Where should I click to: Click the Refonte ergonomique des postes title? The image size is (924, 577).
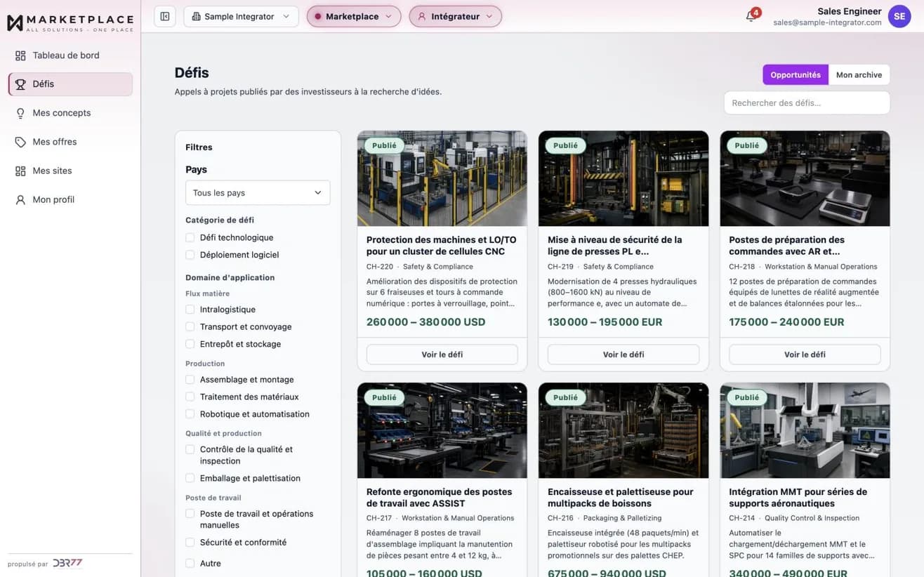(440, 498)
